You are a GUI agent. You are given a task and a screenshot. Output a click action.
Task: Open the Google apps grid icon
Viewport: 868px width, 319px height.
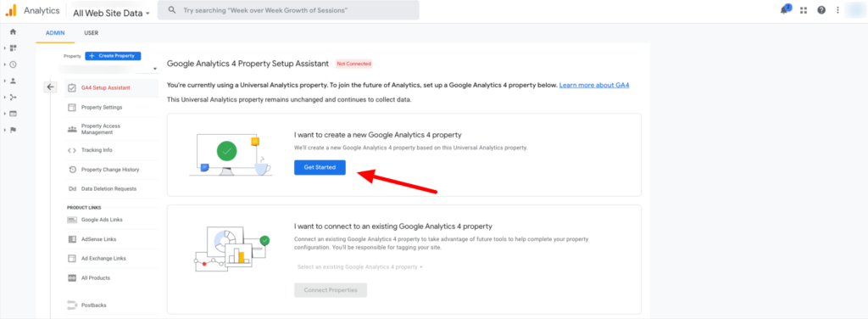pos(804,10)
